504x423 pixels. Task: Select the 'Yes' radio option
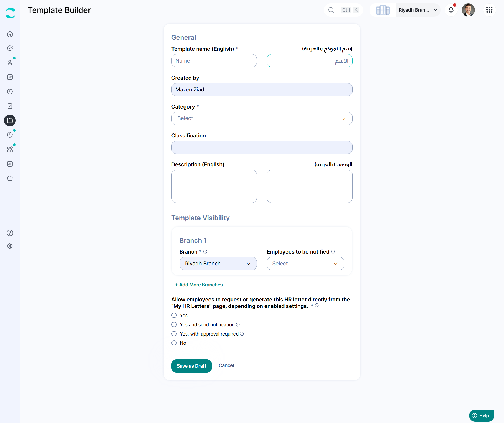point(174,315)
